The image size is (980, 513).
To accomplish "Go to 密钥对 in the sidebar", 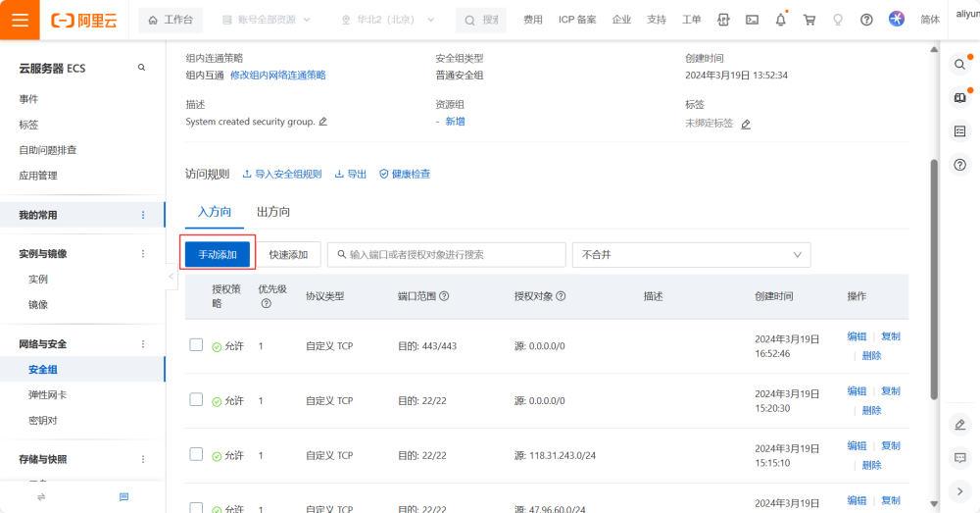I will 42,421.
